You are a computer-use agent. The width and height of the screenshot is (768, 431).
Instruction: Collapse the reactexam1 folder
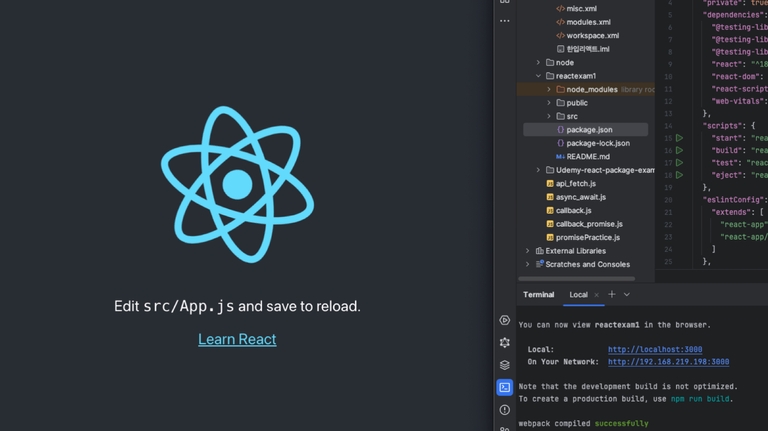pyautogui.click(x=538, y=76)
